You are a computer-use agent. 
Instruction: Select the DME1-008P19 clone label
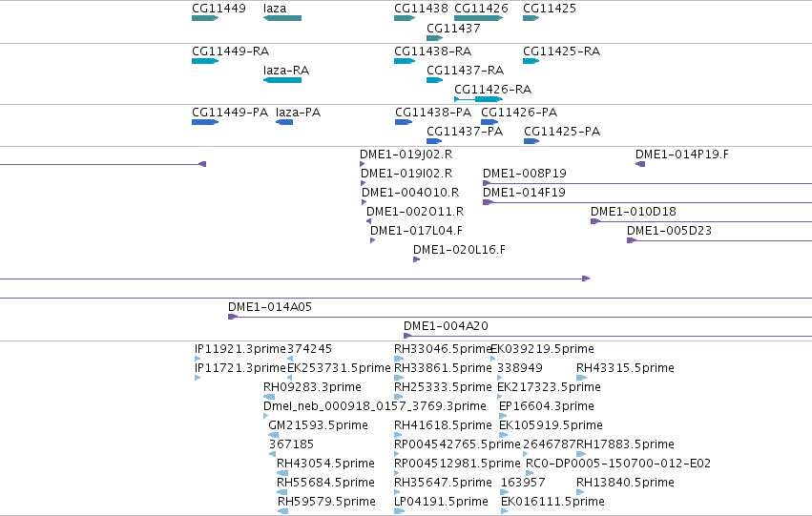(525, 174)
